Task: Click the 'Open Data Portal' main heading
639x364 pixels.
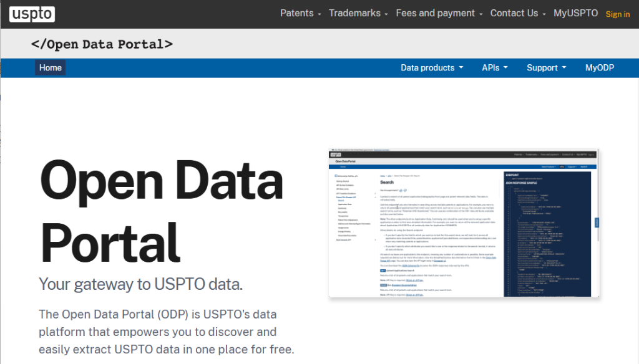Action: pyautogui.click(x=162, y=211)
